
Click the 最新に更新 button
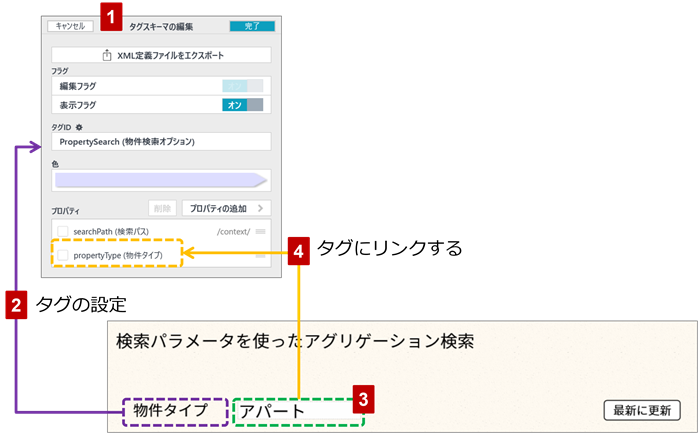642,410
